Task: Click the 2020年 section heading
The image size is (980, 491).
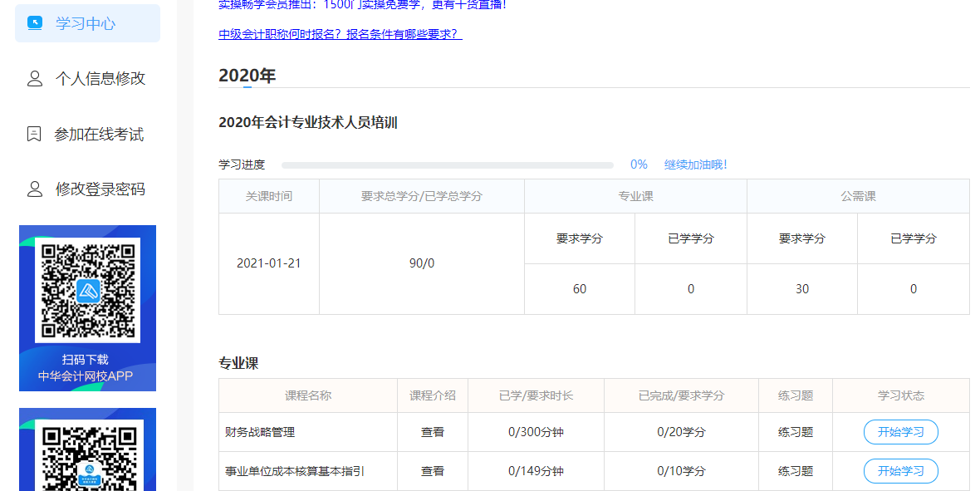Action: [247, 76]
